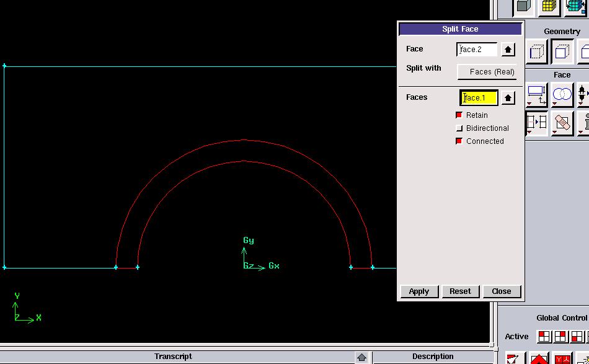Click the Geometry operation toolpad button
Viewport: 589px width, 364px height.
tap(524, 7)
